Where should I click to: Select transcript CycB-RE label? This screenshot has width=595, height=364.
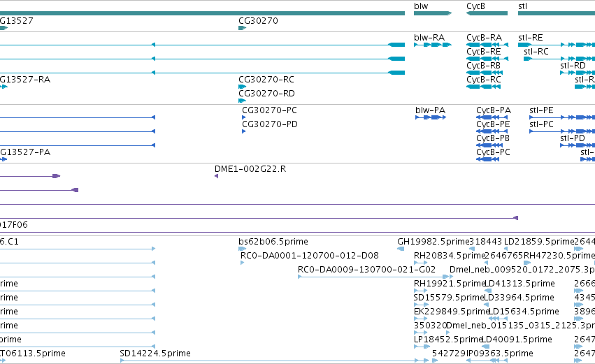pyautogui.click(x=483, y=52)
